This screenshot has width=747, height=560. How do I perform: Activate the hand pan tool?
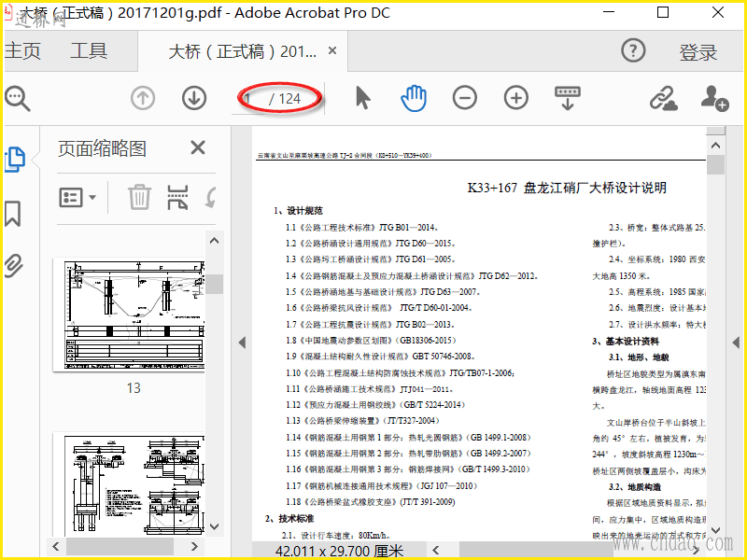[x=414, y=98]
